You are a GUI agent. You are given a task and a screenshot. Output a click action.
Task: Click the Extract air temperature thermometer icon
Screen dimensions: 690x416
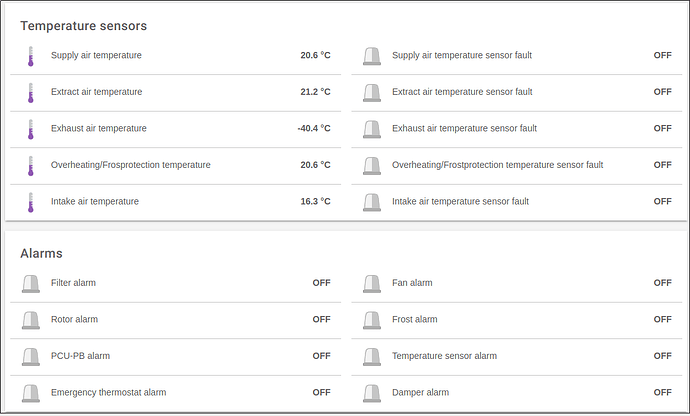coord(30,93)
